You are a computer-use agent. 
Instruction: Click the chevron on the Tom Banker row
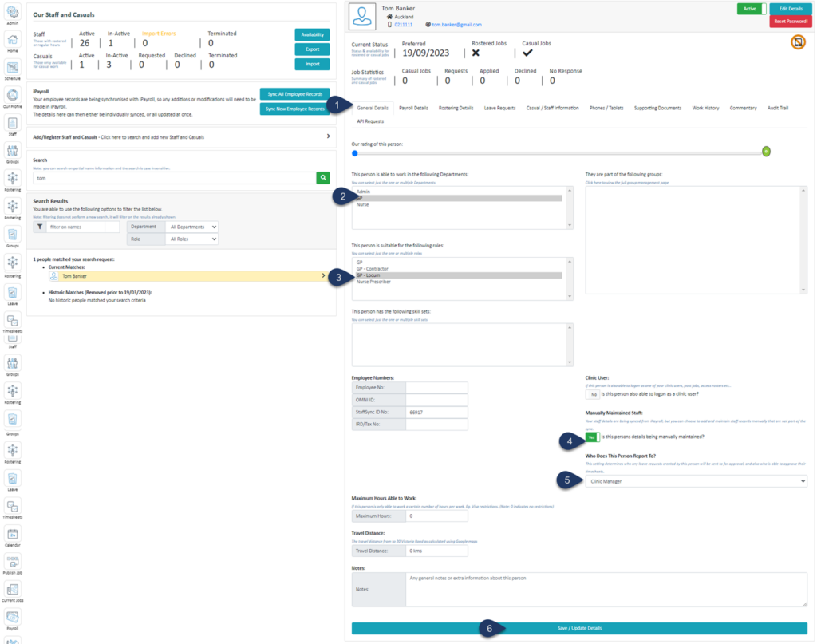tap(324, 275)
